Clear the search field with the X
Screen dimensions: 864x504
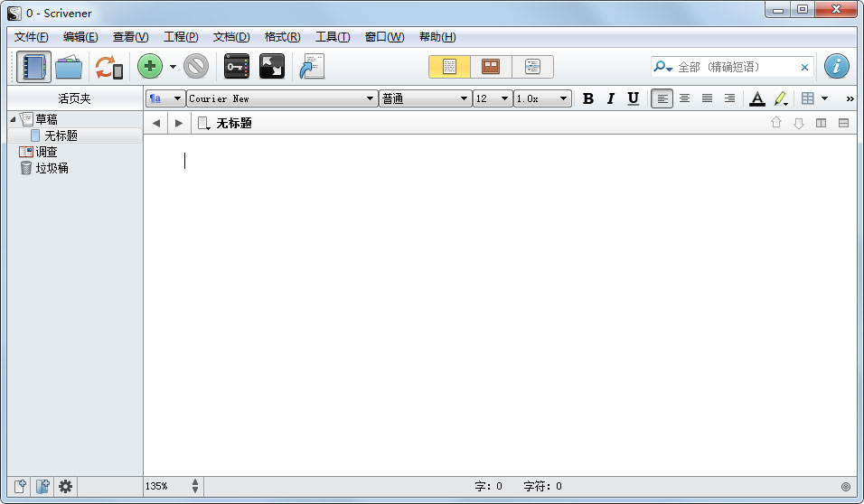(x=804, y=67)
